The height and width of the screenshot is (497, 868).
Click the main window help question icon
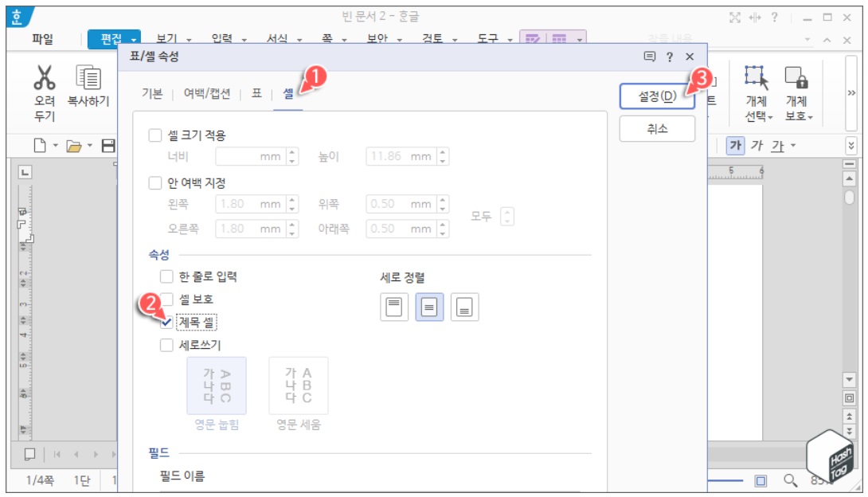tap(775, 18)
